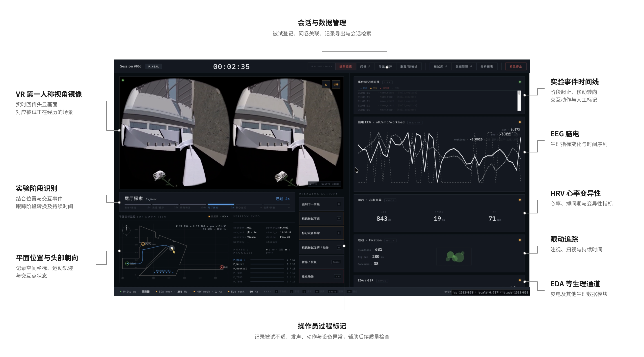Click 标记被试不适 to mark subject discomfort
Screen dimensions: 644x357
[x=321, y=219]
